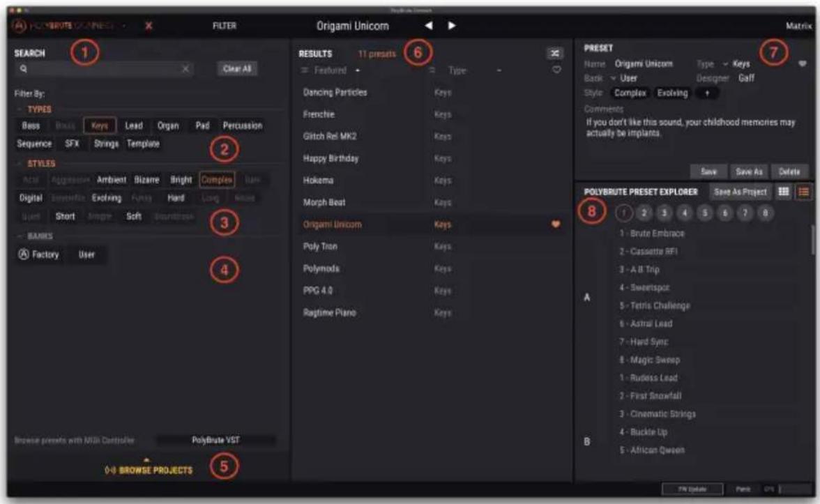Toggle the Complex style filter

coord(216,180)
